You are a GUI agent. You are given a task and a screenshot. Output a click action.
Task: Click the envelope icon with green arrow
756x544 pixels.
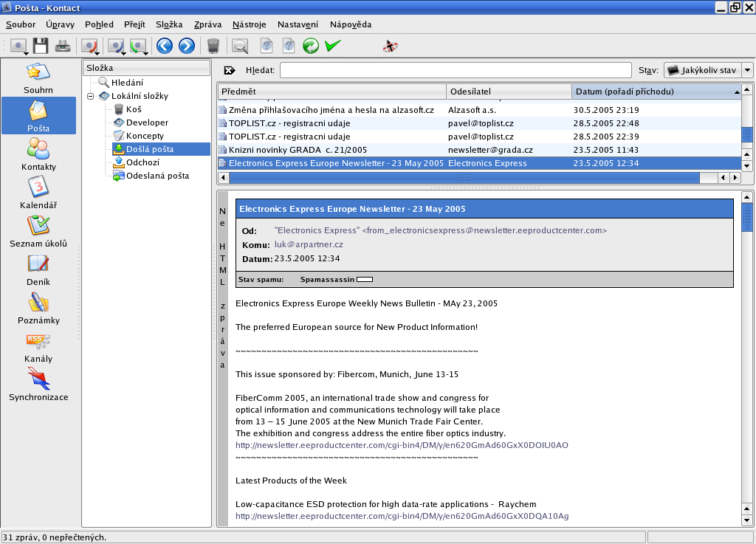coord(139,46)
